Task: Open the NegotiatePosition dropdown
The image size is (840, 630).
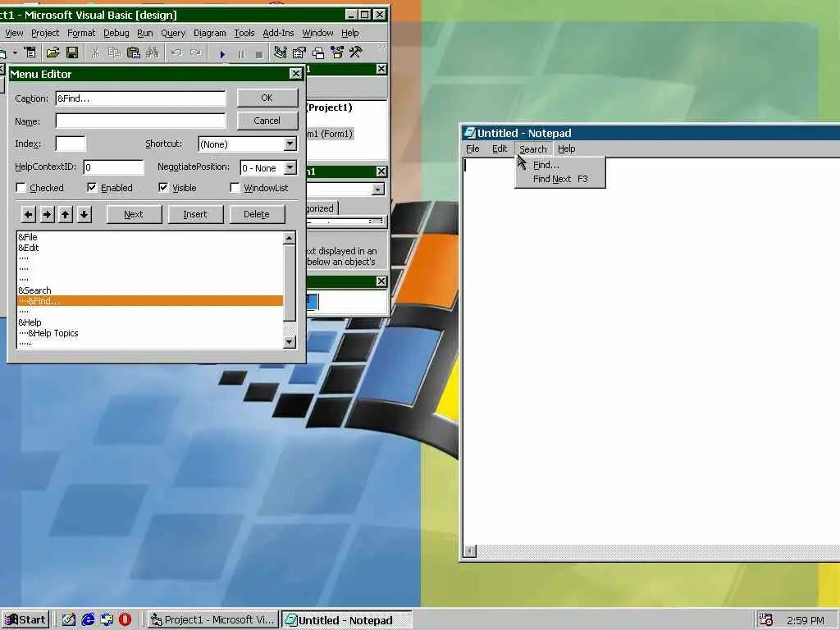Action: click(290, 167)
